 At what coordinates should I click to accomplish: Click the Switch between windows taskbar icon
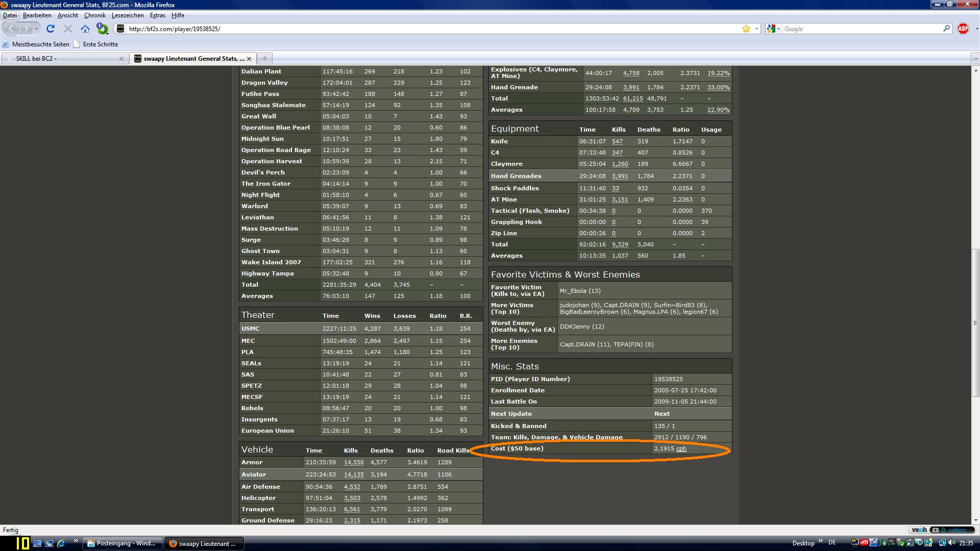point(49,543)
